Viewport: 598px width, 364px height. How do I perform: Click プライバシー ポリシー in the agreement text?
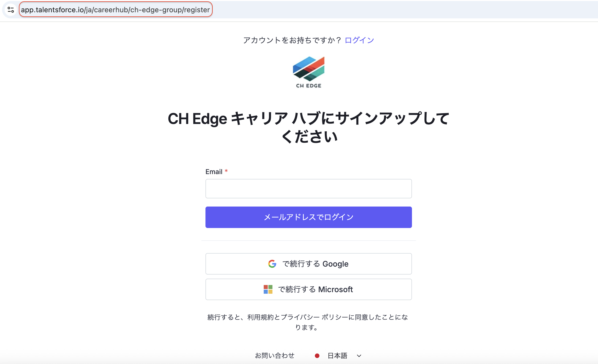pos(314,317)
